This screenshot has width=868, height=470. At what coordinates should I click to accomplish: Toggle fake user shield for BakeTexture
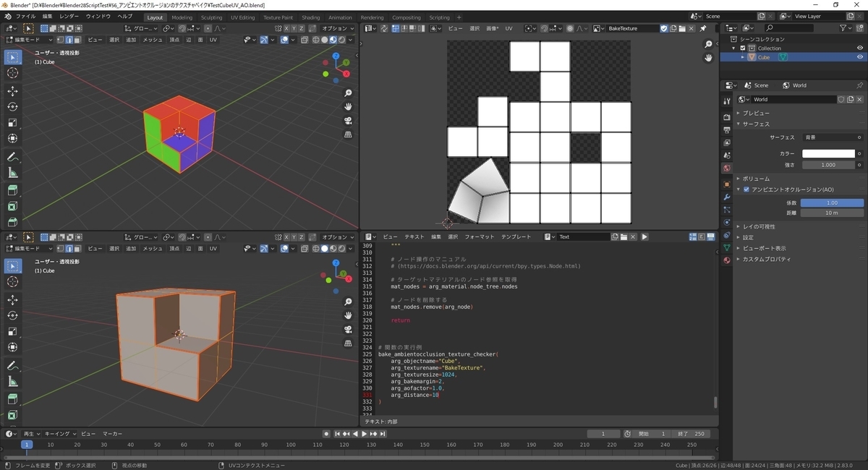click(664, 28)
